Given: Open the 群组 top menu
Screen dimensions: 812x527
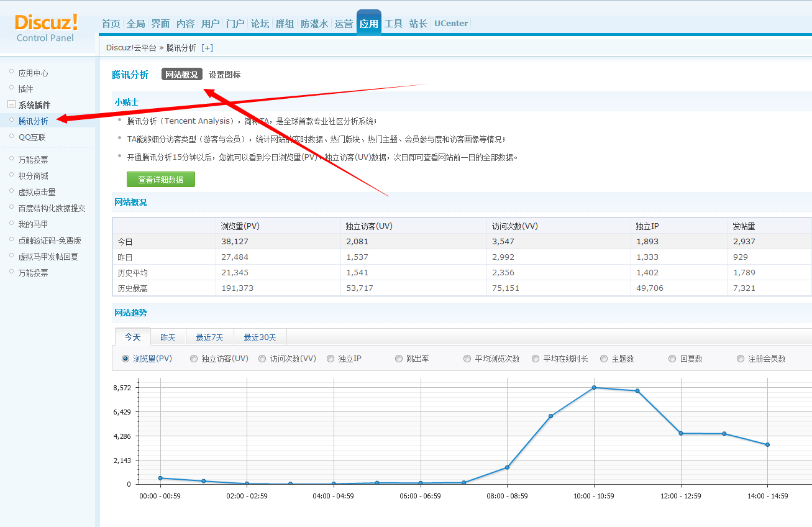Looking at the screenshot, I should [285, 24].
